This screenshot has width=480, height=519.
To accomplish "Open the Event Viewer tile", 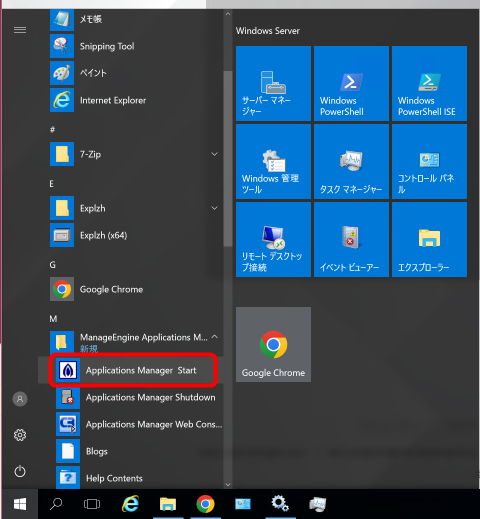I will tap(351, 239).
